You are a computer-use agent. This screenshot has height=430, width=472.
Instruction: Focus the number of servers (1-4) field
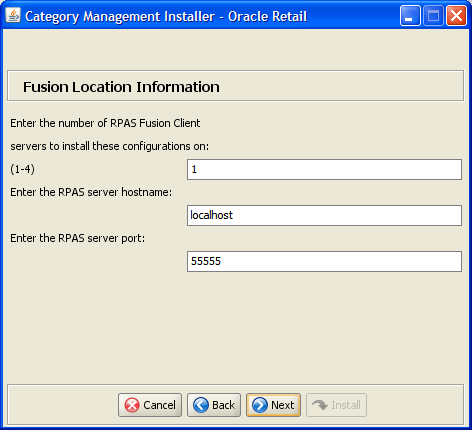(324, 169)
